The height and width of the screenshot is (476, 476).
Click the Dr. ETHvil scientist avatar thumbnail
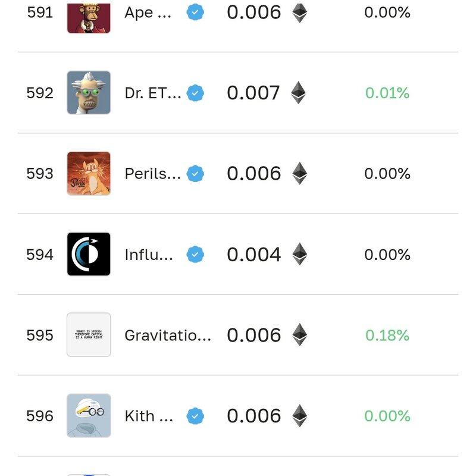coord(89,93)
